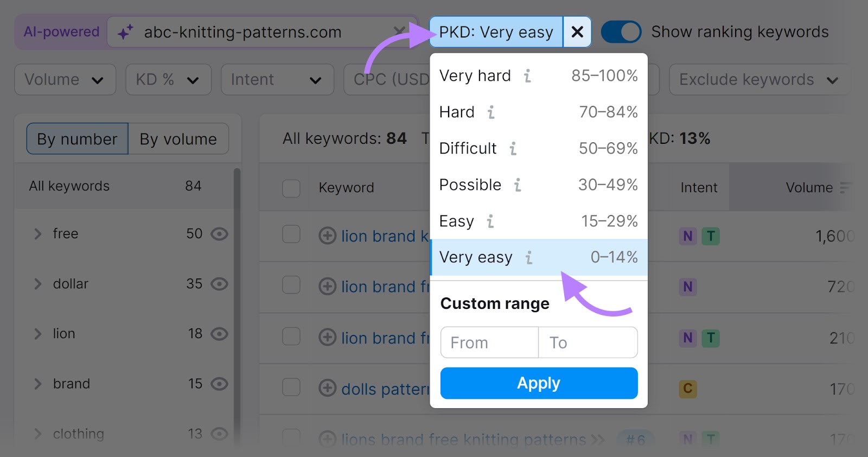
Task: Disable the Show ranking keywords toggle
Action: tap(621, 31)
